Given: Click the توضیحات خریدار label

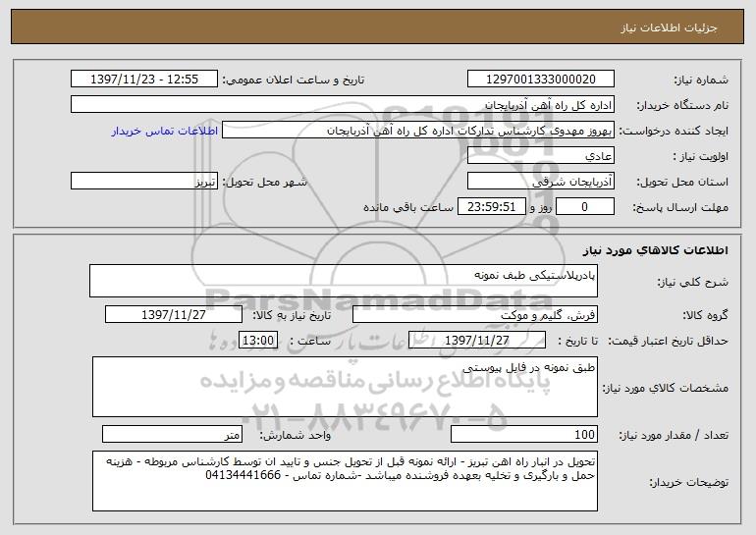Looking at the screenshot, I should tap(688, 482).
